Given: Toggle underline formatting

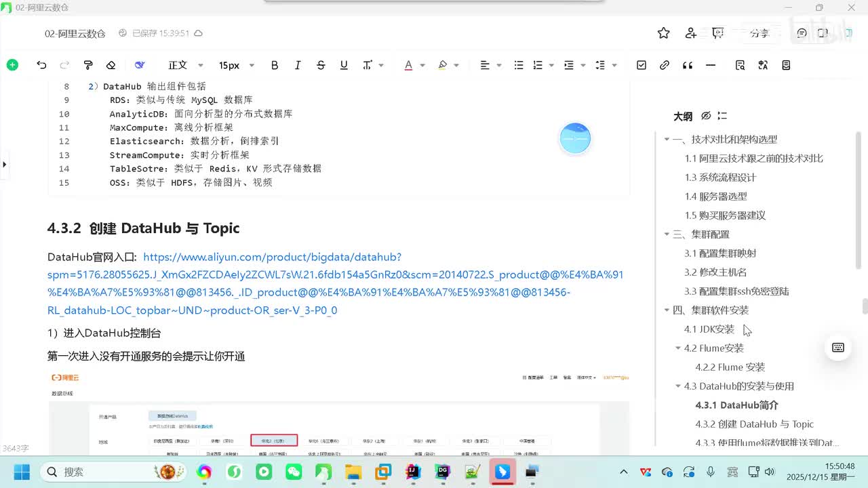Looking at the screenshot, I should tap(344, 65).
